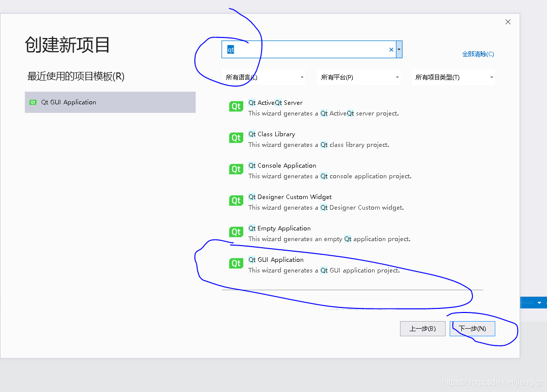Click the Qt icon beside ActiveQt Server
The width and height of the screenshot is (547, 392).
point(236,106)
